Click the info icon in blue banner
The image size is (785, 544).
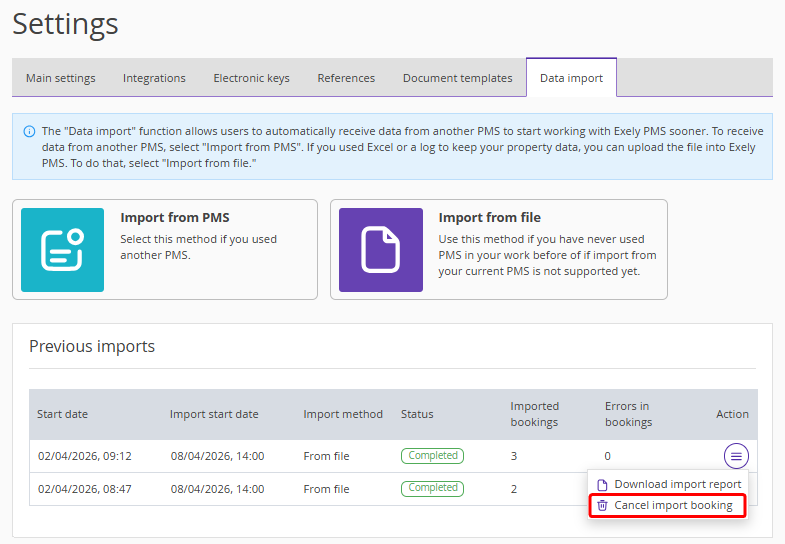(x=30, y=132)
